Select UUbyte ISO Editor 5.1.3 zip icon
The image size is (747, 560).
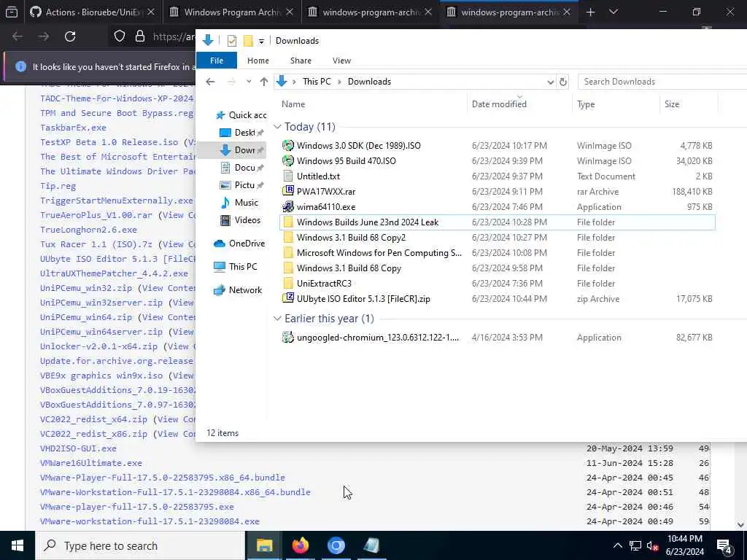click(x=287, y=298)
